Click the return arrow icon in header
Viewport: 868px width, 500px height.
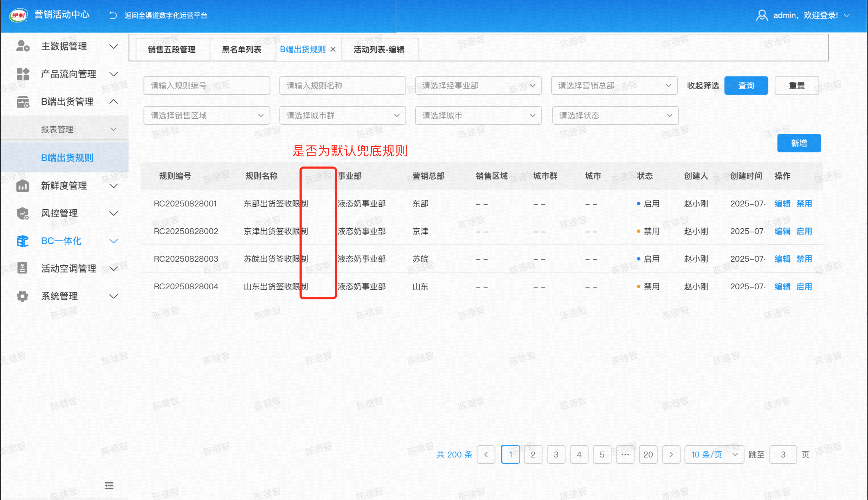pyautogui.click(x=113, y=15)
